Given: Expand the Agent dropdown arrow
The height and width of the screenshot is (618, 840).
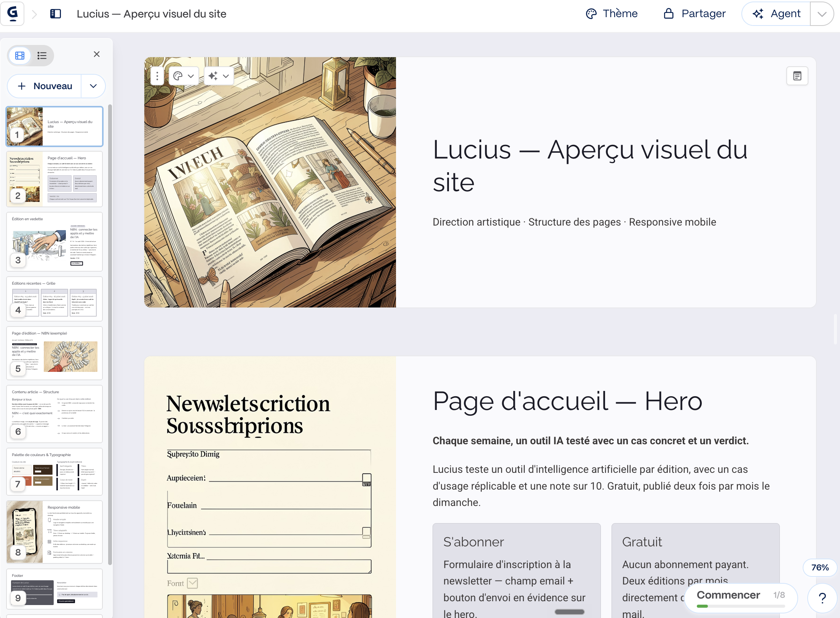Looking at the screenshot, I should (822, 14).
